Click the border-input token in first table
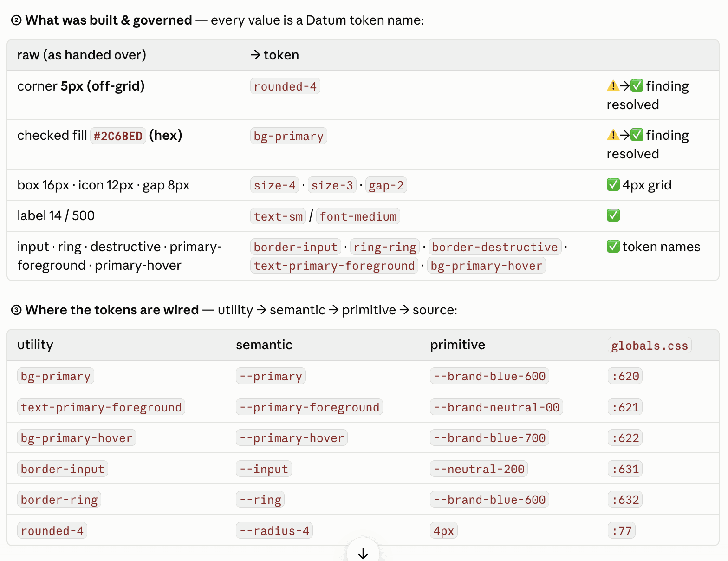The width and height of the screenshot is (728, 561). point(296,247)
